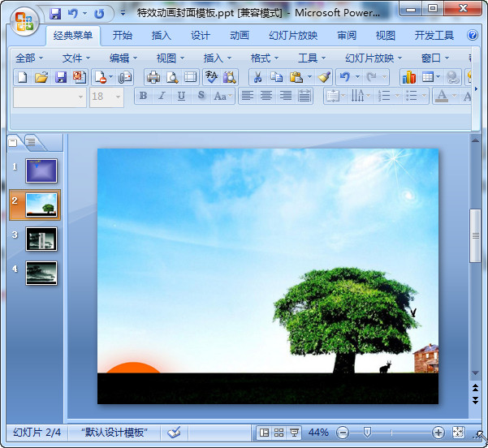This screenshot has height=448, width=488.
Task: Open the 编辑 menu
Action: [x=123, y=58]
